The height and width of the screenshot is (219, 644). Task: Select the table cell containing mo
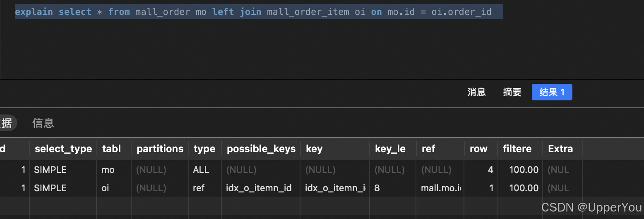pos(114,170)
